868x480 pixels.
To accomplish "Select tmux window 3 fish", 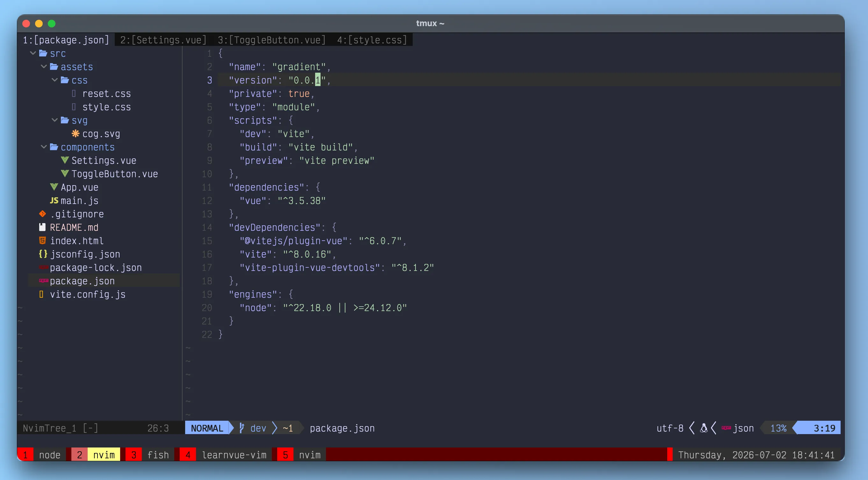I will pyautogui.click(x=150, y=455).
